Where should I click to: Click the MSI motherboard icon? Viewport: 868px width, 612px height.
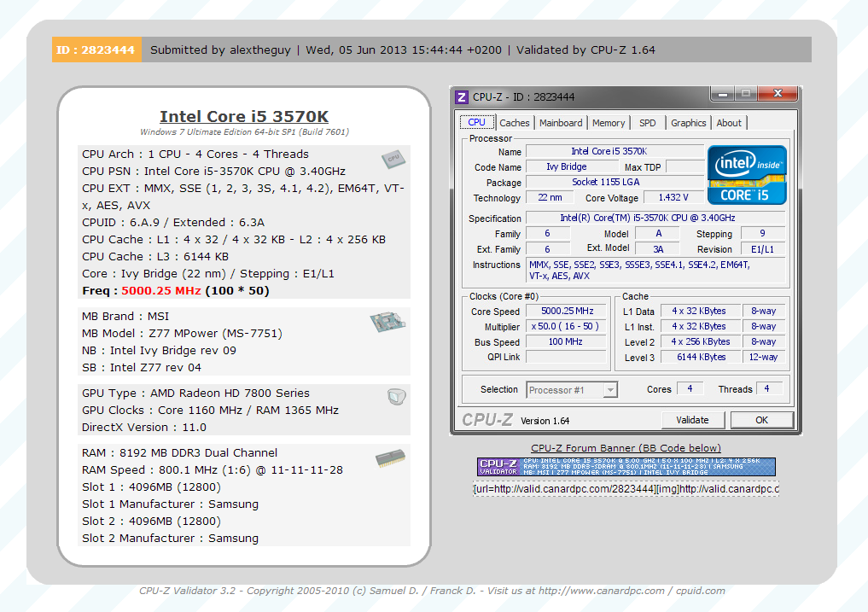(387, 322)
